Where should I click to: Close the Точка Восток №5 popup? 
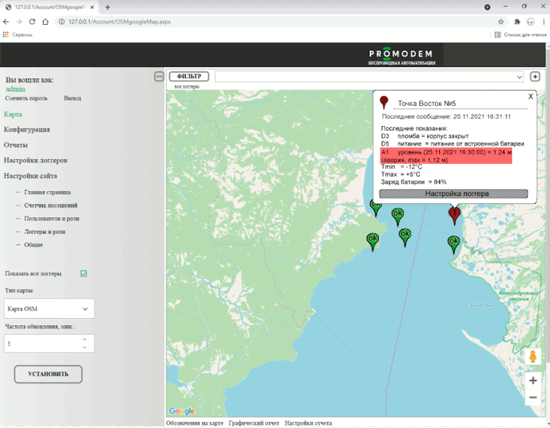530,96
